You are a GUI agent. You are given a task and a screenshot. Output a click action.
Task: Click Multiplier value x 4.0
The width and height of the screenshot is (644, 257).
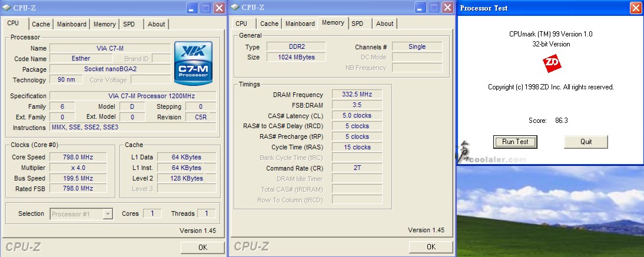pyautogui.click(x=78, y=168)
